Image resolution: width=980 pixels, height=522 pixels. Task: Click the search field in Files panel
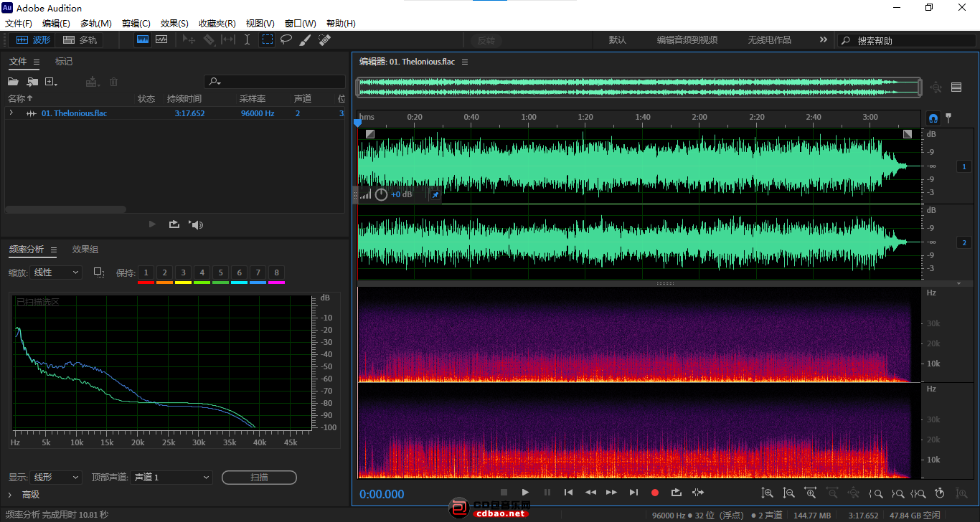(275, 82)
